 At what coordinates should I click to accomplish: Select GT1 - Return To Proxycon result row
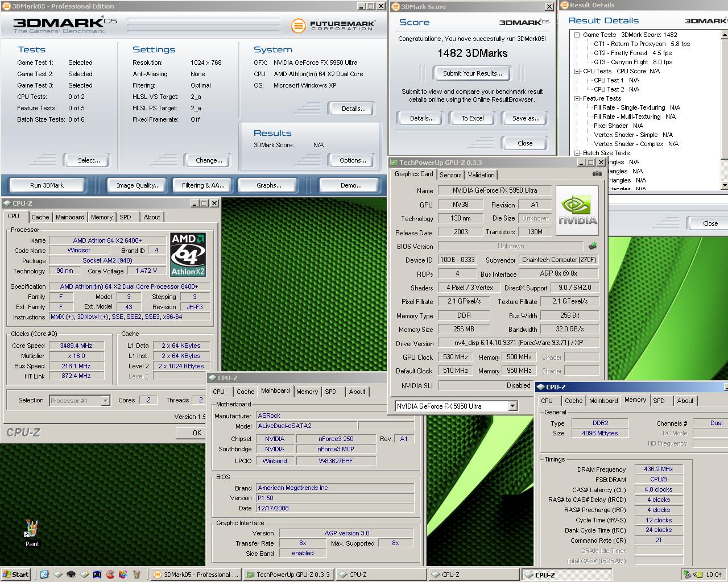[642, 44]
